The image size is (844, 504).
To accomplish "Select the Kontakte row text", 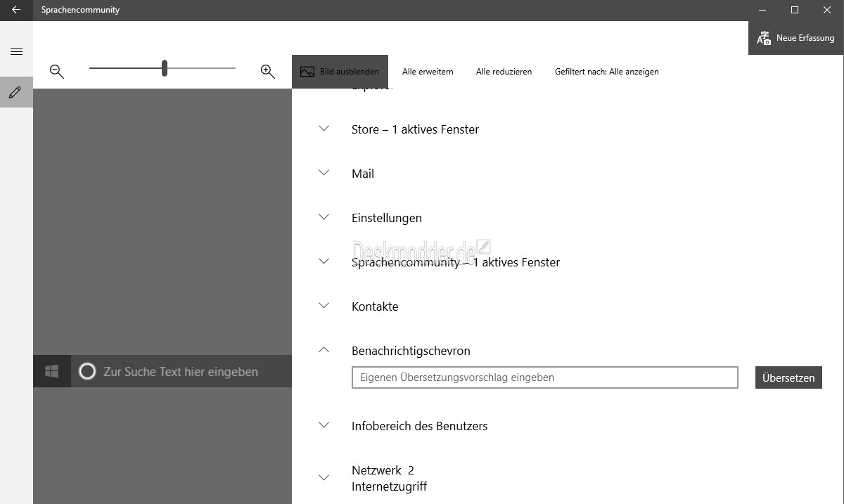I will [375, 306].
